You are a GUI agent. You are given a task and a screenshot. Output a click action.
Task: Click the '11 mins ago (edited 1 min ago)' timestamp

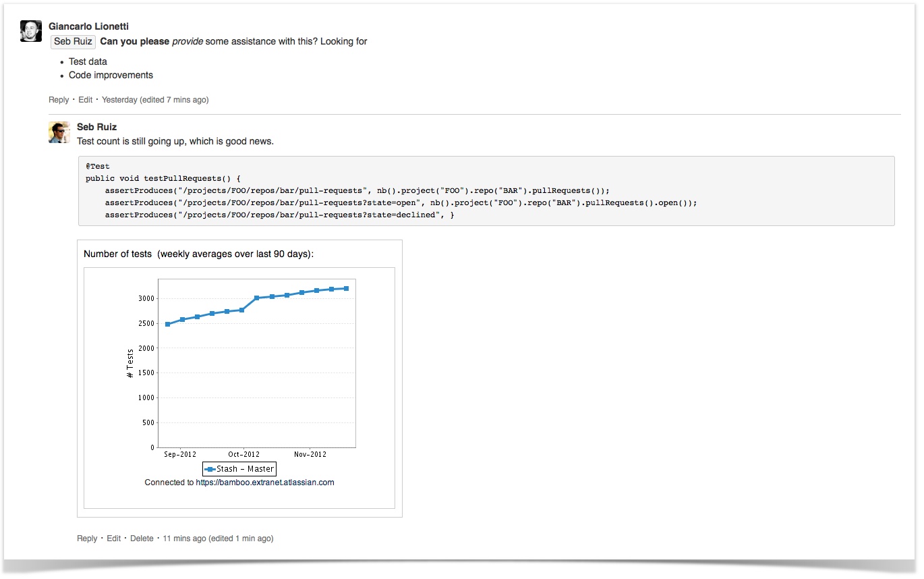pyautogui.click(x=218, y=539)
